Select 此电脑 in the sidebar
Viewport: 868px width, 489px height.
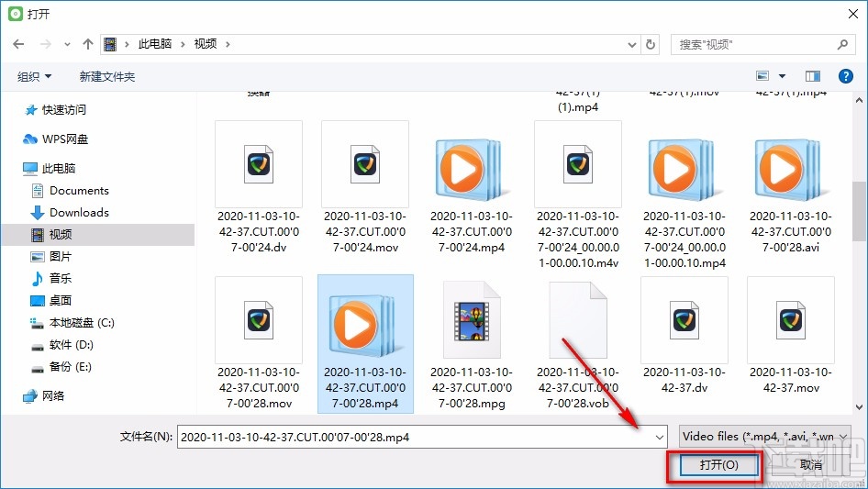[49, 169]
